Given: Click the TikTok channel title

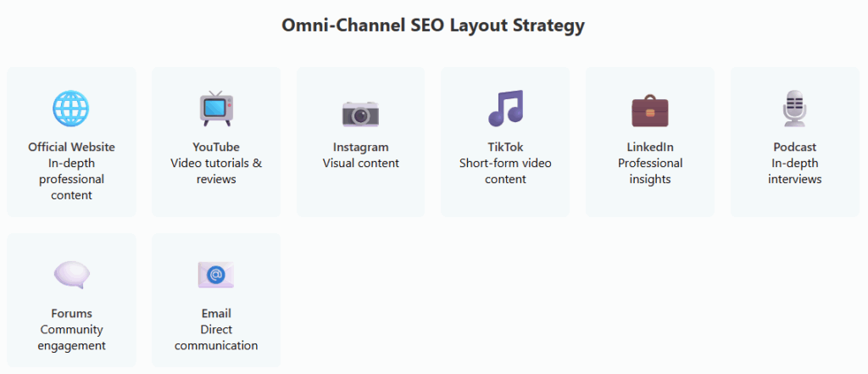Looking at the screenshot, I should 505,147.
